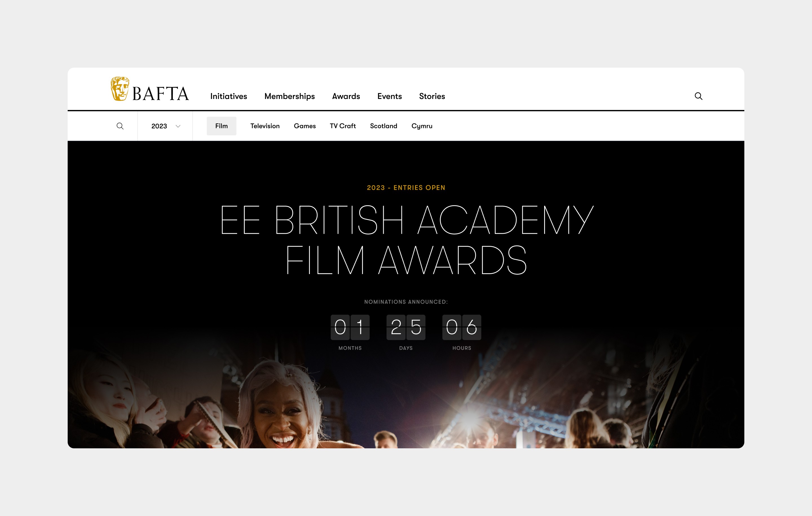
Task: Click the months countdown flip counter
Action: (350, 327)
